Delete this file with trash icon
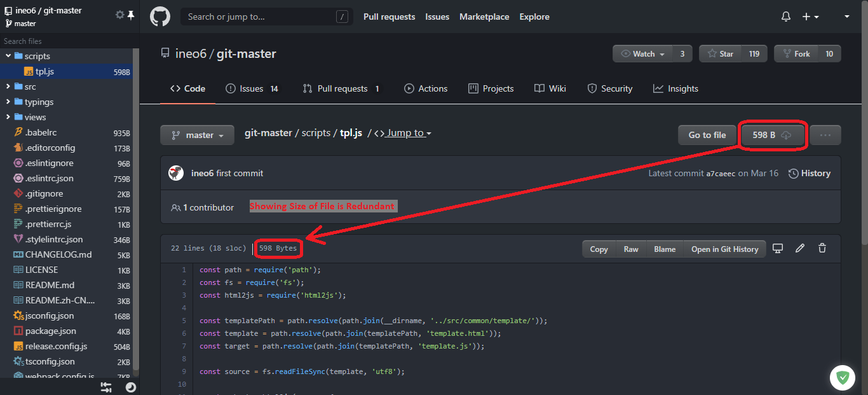Image resolution: width=868 pixels, height=395 pixels. [822, 249]
